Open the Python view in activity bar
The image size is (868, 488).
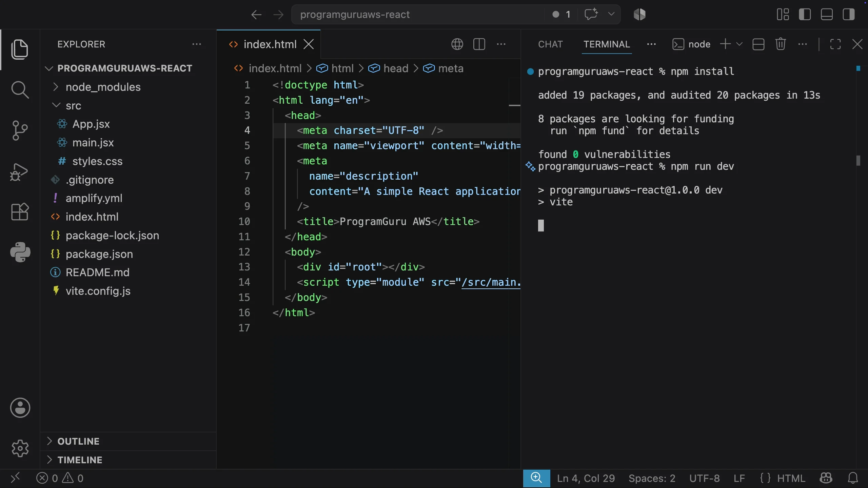coord(20,252)
